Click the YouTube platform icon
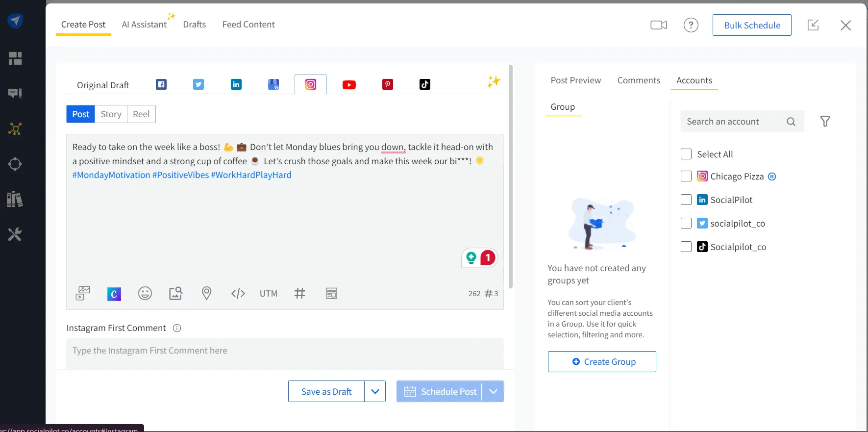Screen dimensions: 868x432 (x=349, y=85)
